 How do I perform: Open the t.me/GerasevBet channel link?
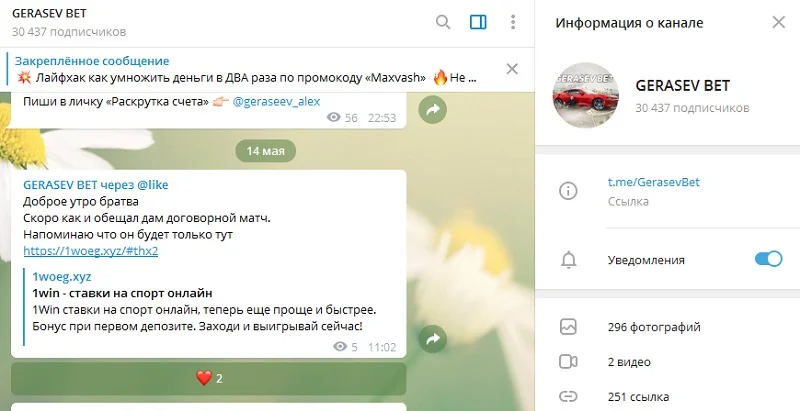654,182
